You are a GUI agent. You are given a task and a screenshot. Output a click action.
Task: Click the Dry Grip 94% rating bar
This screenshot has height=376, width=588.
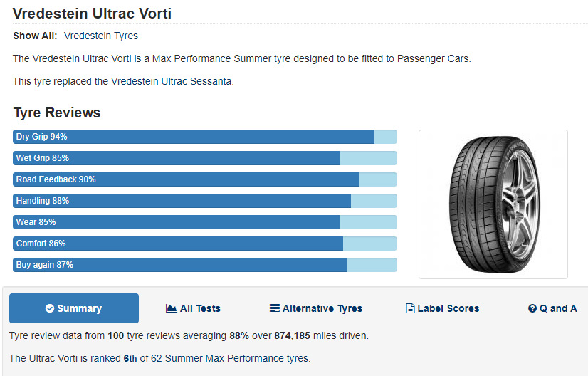205,137
